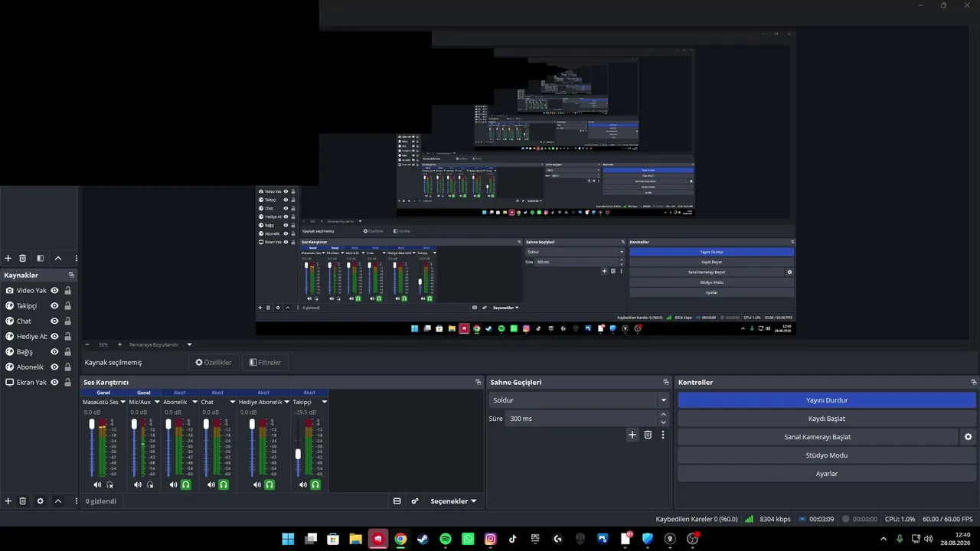This screenshot has width=980, height=551.
Task: Hide the Video Yak source
Action: point(54,290)
